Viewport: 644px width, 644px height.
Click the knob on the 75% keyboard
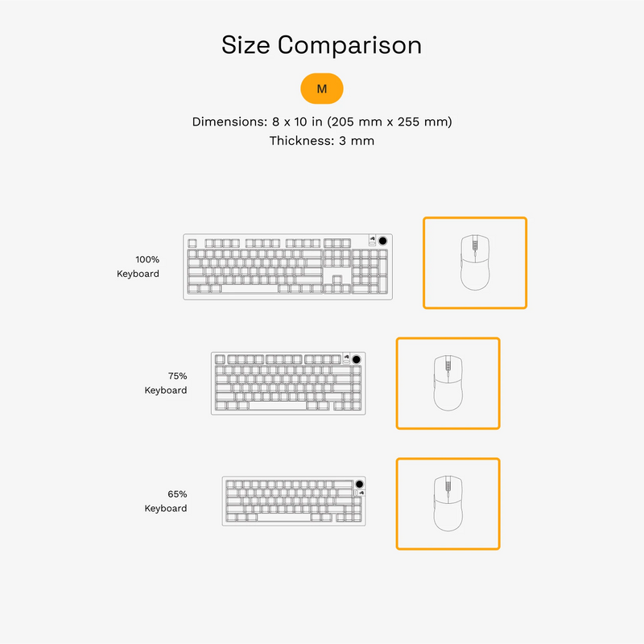click(x=357, y=359)
